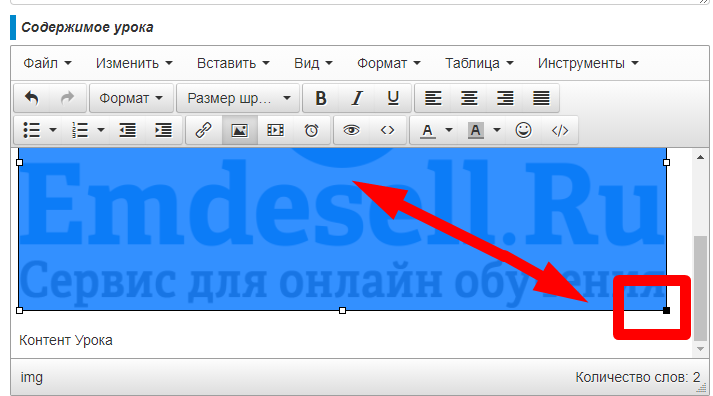Click the scrollbar up arrow

pos(700,157)
